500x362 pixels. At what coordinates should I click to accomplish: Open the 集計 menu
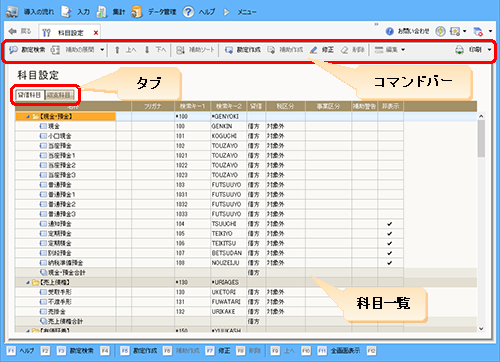111,12
